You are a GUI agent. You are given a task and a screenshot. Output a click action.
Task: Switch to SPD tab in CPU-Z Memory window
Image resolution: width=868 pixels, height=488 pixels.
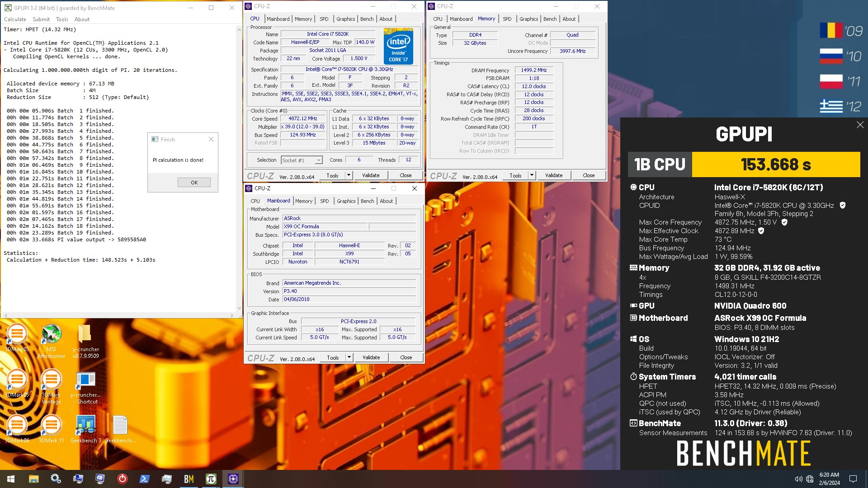(x=507, y=19)
